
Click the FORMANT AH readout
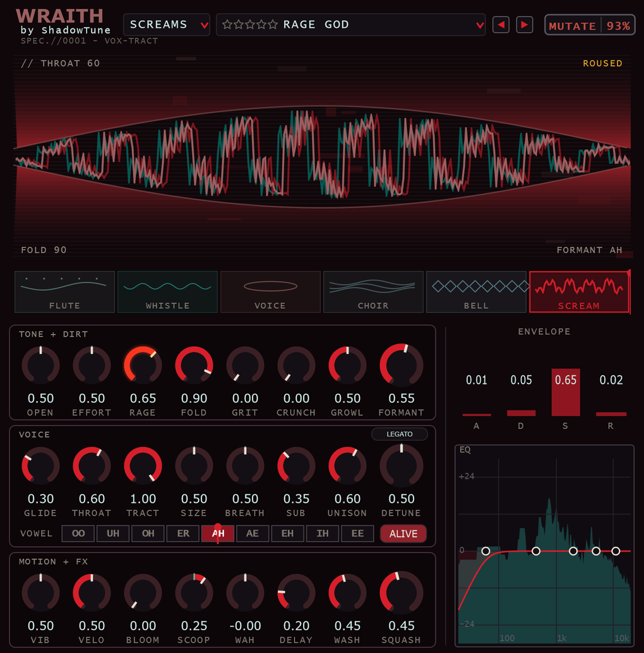[x=590, y=250]
